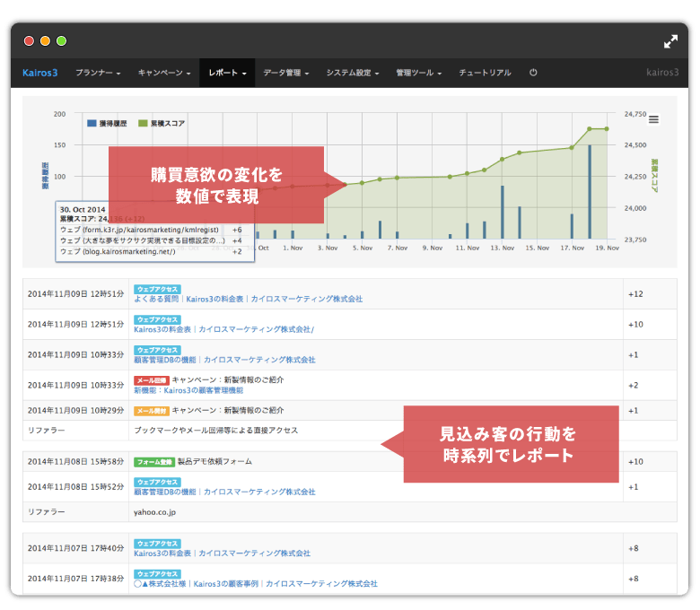
Task: Click the red メール回帰 badge
Action: point(152,380)
